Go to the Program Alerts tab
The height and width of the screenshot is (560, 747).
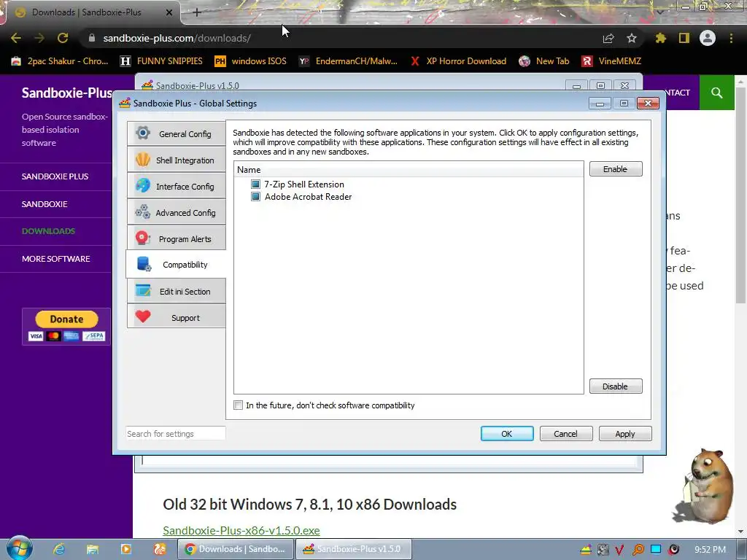pos(176,238)
